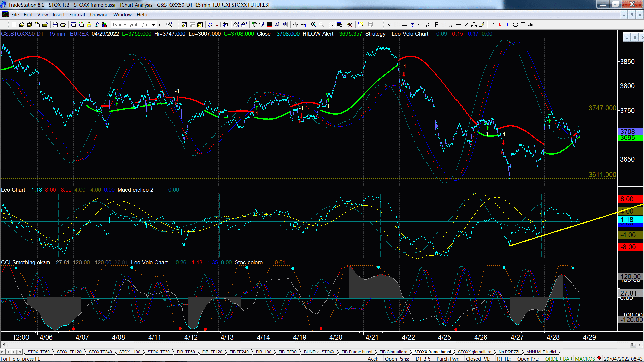The image size is (644, 362).
Task: Switch to the STOX _100 tab
Action: coord(129,352)
